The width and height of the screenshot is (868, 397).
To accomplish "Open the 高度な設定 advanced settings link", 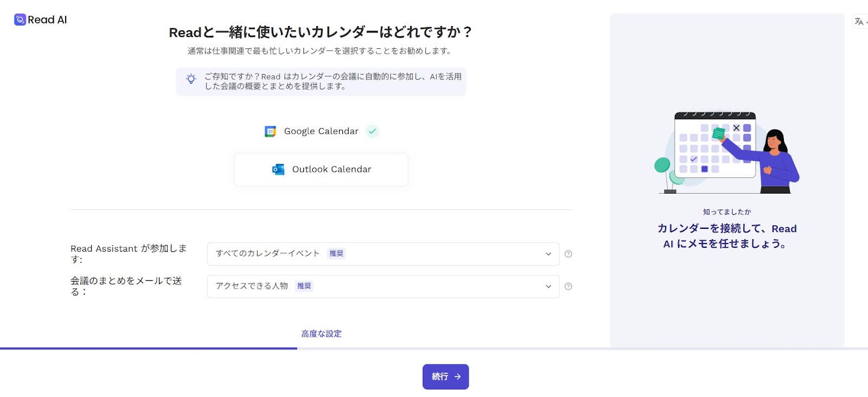I will pos(321,334).
